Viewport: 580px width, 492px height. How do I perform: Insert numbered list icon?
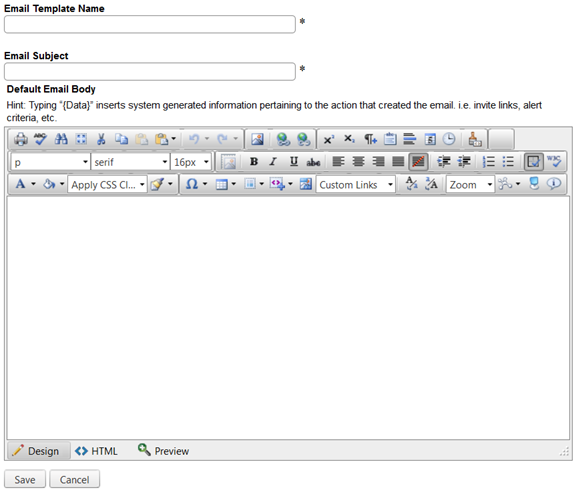coord(489,162)
